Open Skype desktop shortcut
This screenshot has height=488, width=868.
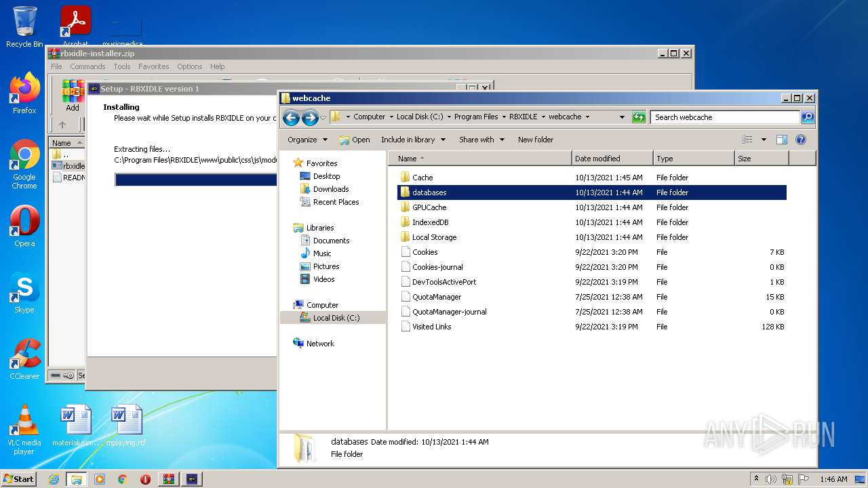[24, 293]
